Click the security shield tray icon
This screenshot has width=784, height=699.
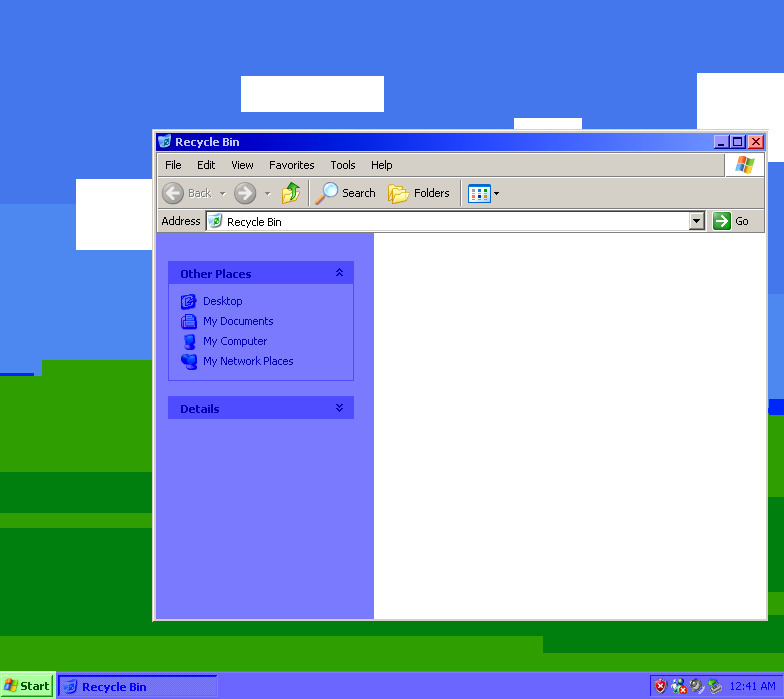click(x=660, y=686)
